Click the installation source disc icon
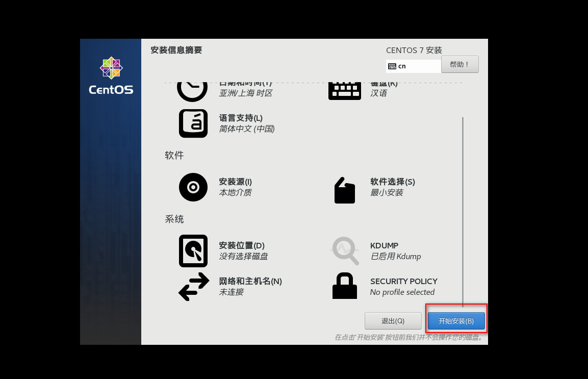 tap(193, 187)
